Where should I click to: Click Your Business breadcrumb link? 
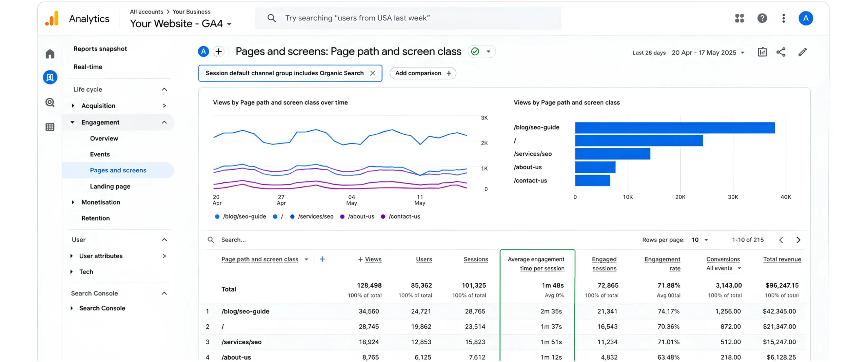point(191,12)
